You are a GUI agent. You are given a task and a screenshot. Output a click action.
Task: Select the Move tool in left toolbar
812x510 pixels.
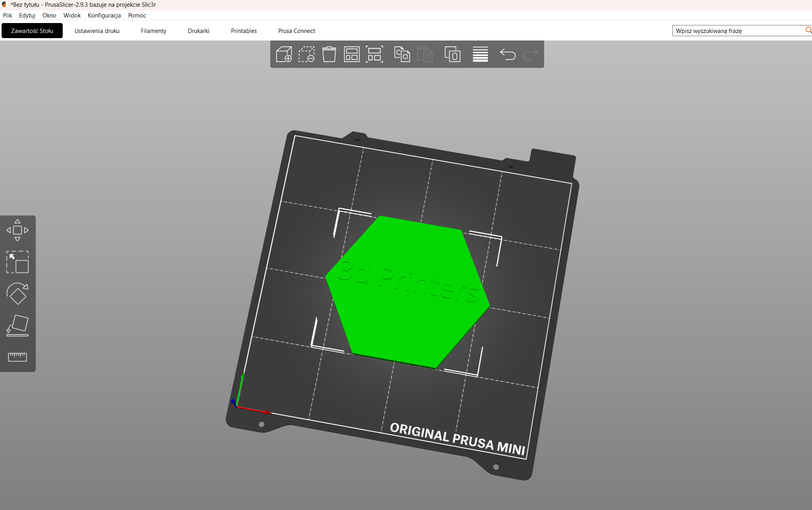pyautogui.click(x=17, y=230)
